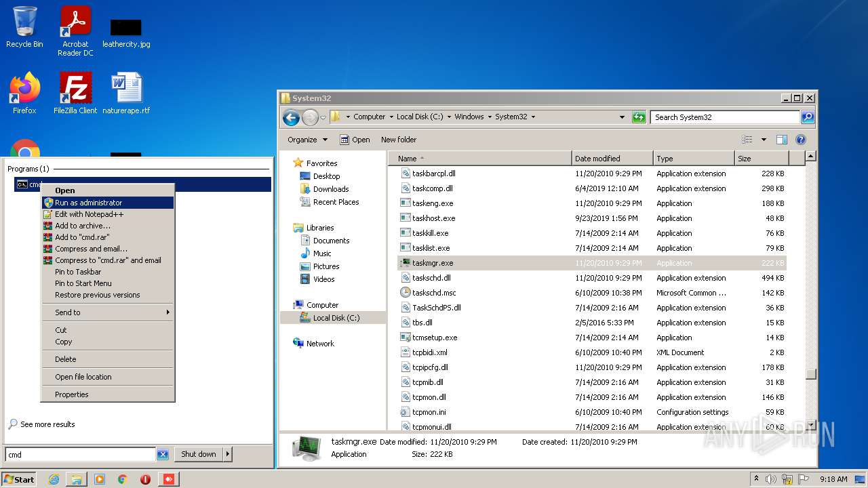This screenshot has width=868, height=488.
Task: Select Add to "cmd.rar" option
Action: point(107,237)
